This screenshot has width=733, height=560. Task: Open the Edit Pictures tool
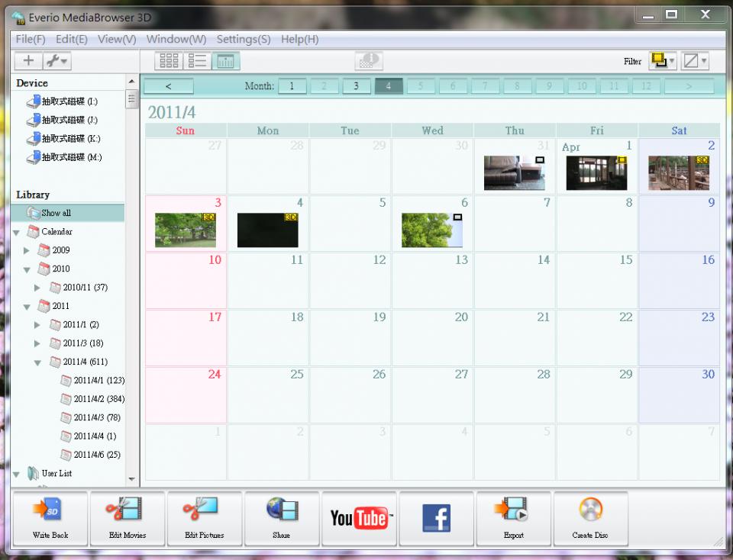point(205,518)
